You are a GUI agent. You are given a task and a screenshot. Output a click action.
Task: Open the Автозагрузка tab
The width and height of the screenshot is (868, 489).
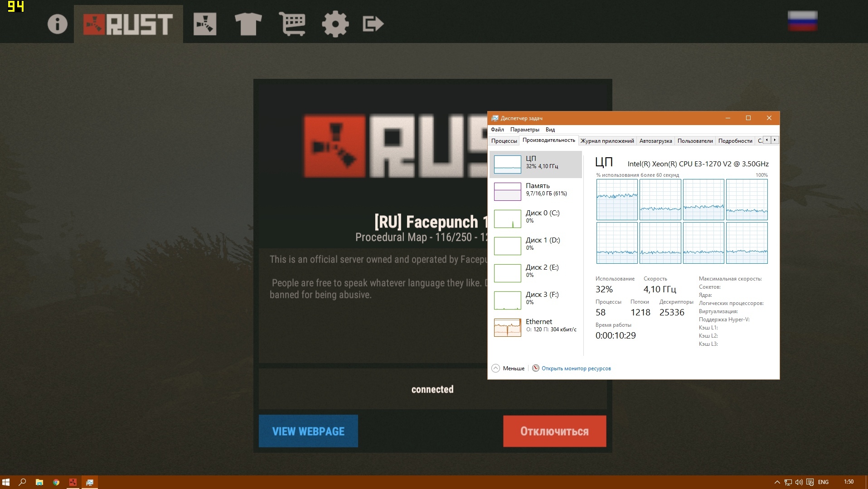(x=656, y=141)
